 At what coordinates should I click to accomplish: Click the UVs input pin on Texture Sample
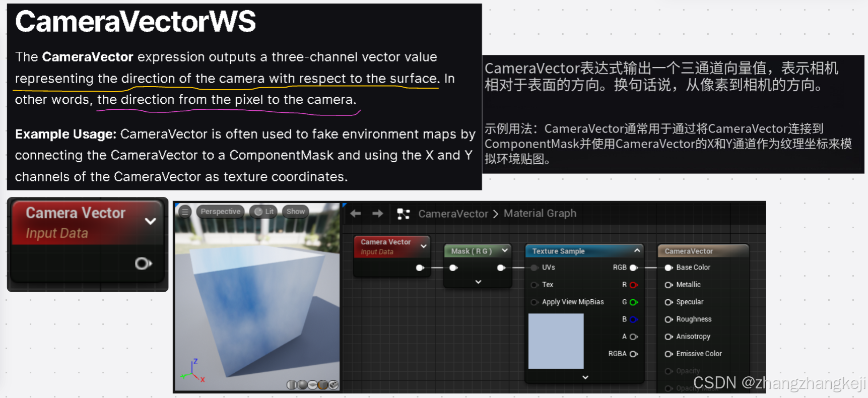coord(535,268)
